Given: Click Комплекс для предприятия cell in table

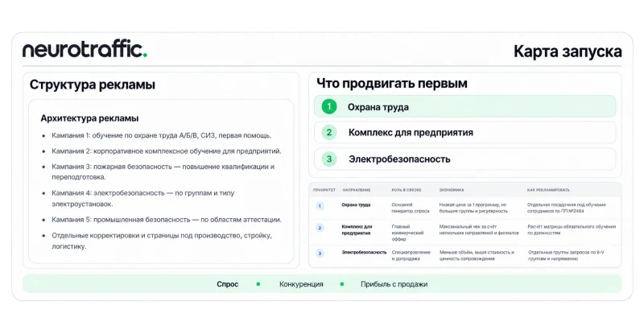Looking at the screenshot, I should tap(357, 229).
